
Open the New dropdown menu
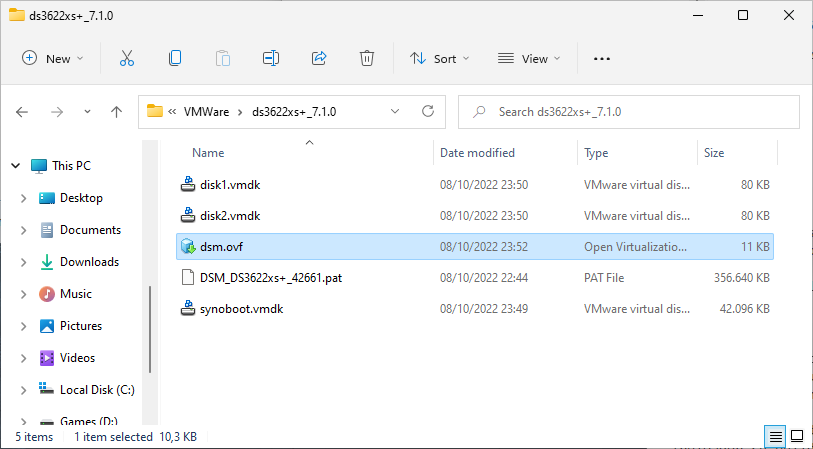[x=52, y=58]
